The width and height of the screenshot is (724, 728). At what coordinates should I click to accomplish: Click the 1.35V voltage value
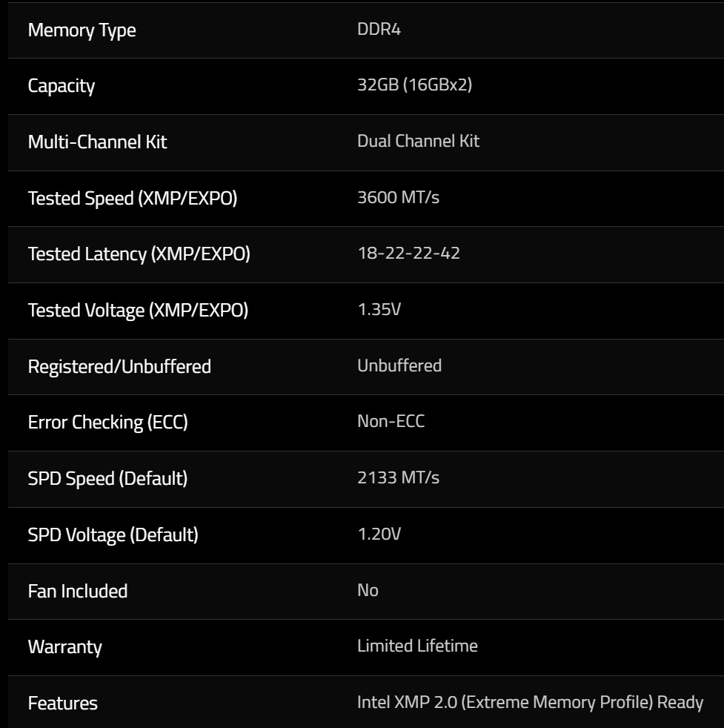click(x=379, y=310)
